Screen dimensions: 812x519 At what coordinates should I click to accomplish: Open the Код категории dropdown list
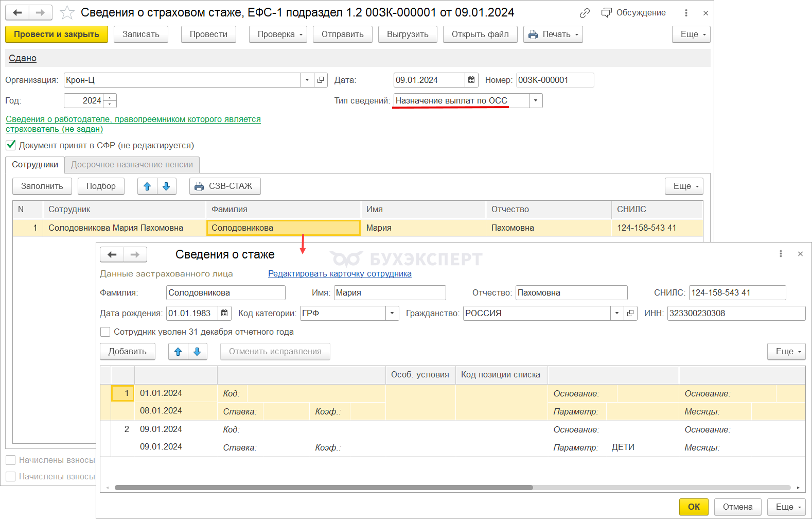click(x=392, y=313)
